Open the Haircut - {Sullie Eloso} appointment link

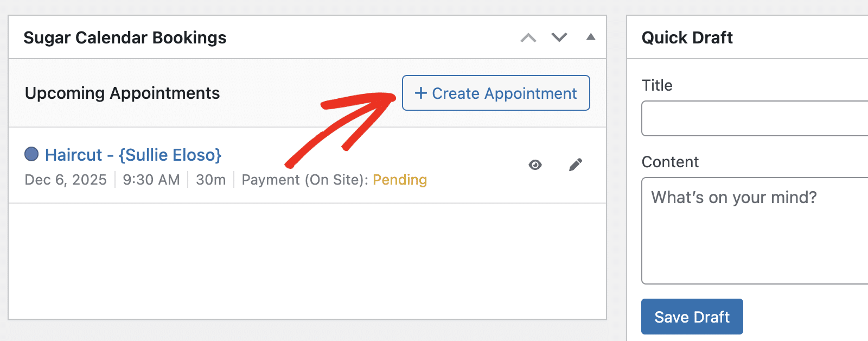[133, 155]
